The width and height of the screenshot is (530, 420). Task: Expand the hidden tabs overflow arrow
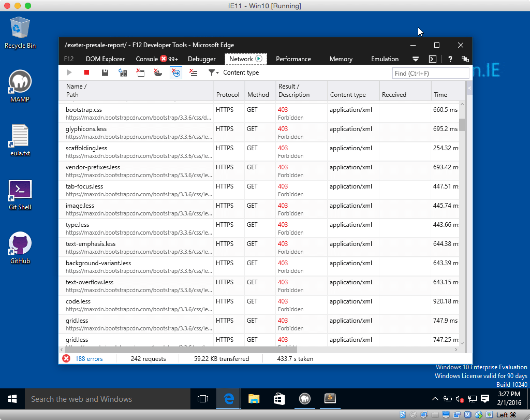click(415, 59)
